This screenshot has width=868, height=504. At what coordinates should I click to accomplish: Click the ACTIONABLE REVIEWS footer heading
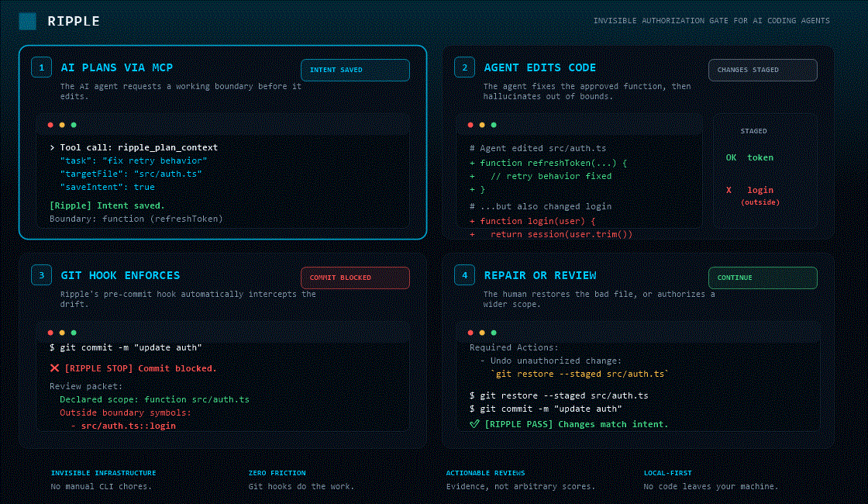[485, 473]
